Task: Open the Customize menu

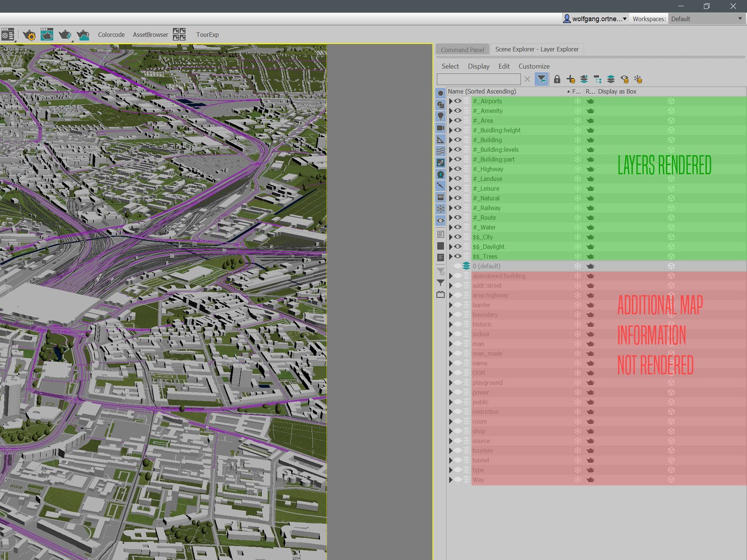Action: [534, 66]
